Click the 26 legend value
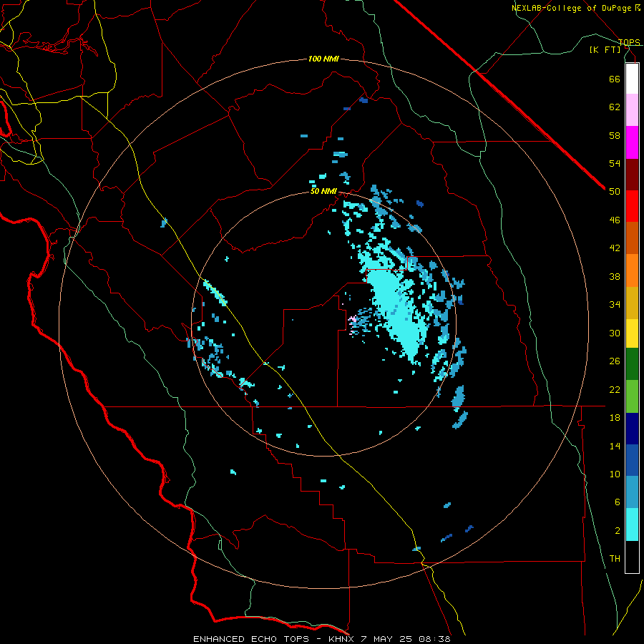The height and width of the screenshot is (644, 644). click(x=615, y=361)
